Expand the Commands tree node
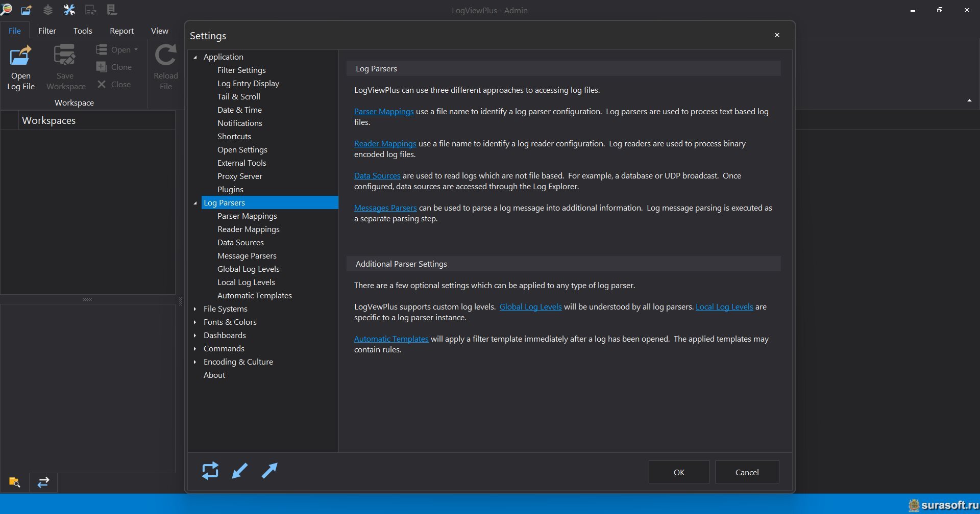 (195, 349)
